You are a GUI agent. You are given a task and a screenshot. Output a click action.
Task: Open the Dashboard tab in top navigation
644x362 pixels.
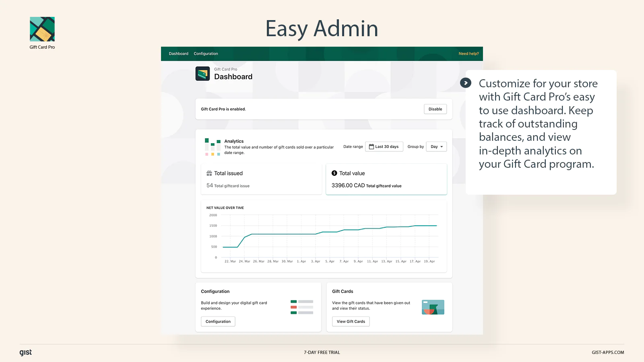(178, 53)
